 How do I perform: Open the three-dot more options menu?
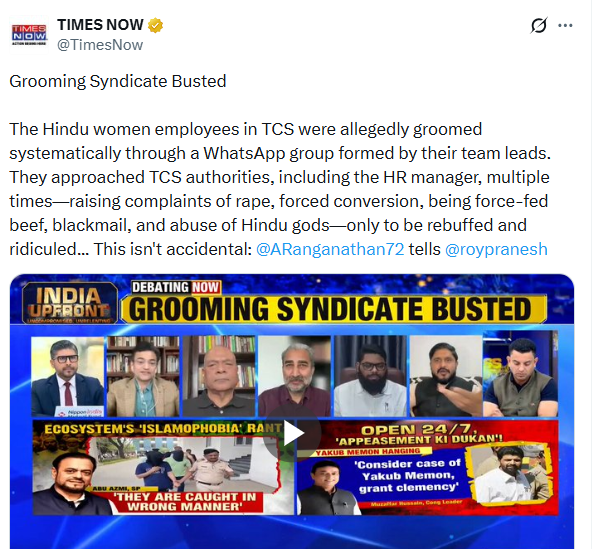(565, 26)
